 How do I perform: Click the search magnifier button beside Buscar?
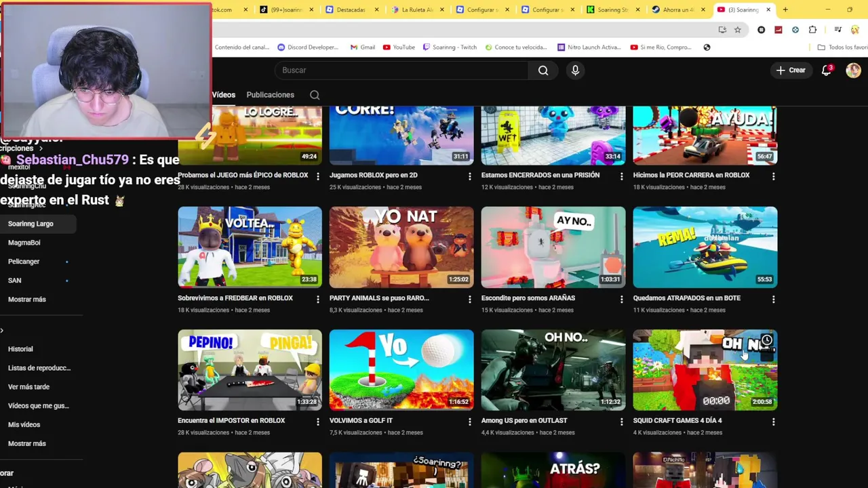[x=543, y=70]
